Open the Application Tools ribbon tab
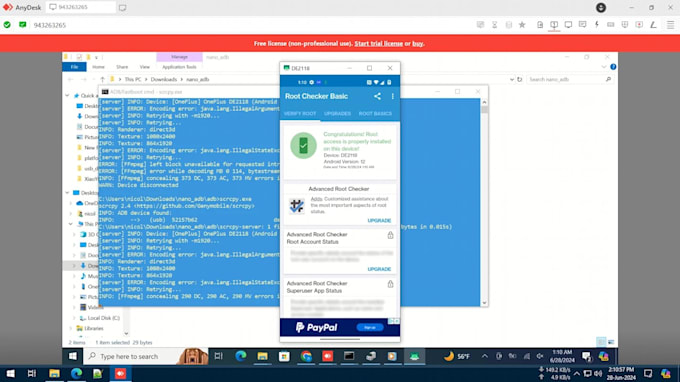 179,67
